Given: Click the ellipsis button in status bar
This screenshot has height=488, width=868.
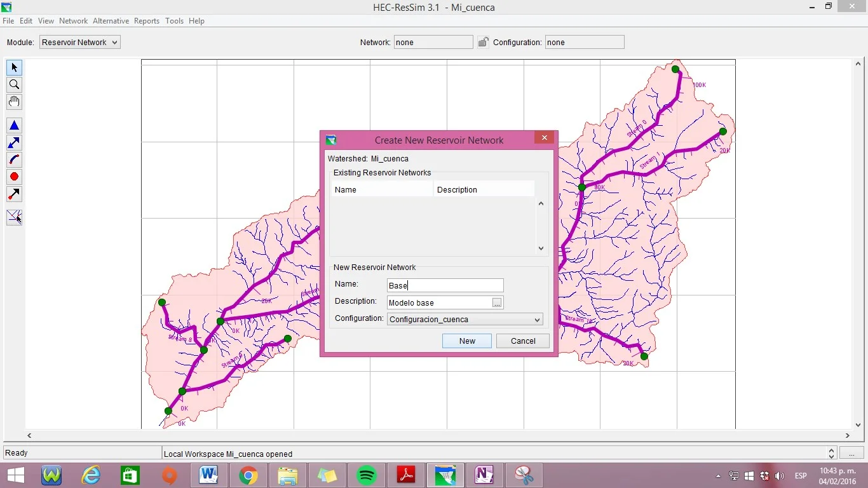Looking at the screenshot, I should click(x=851, y=453).
